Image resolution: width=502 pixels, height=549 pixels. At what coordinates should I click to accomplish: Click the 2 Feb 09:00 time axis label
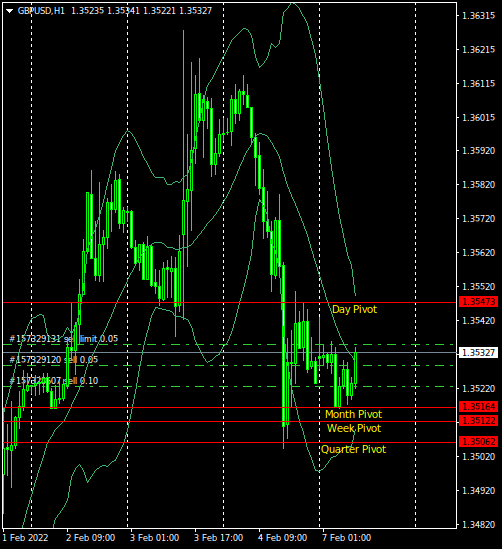coord(90,538)
